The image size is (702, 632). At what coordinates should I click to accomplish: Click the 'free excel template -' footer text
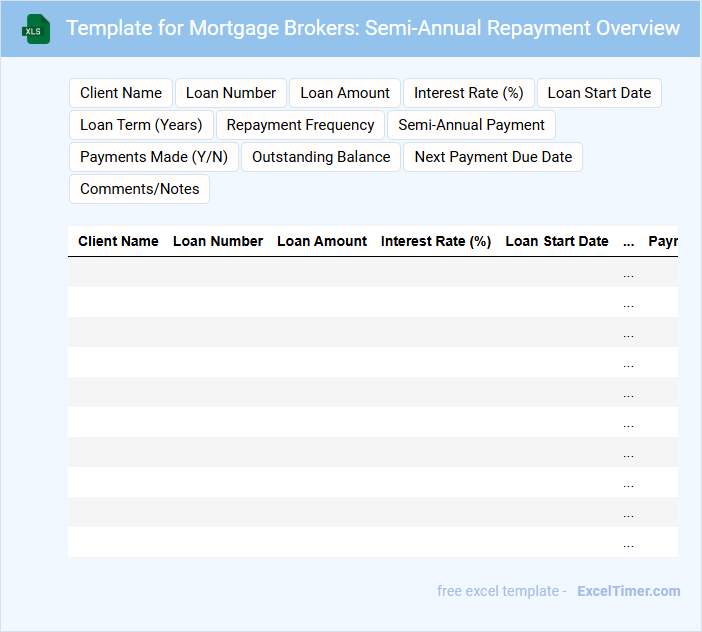(x=502, y=591)
